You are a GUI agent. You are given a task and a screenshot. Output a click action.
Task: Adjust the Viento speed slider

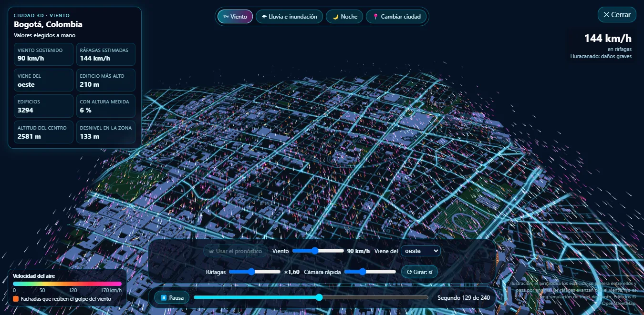click(x=318, y=251)
